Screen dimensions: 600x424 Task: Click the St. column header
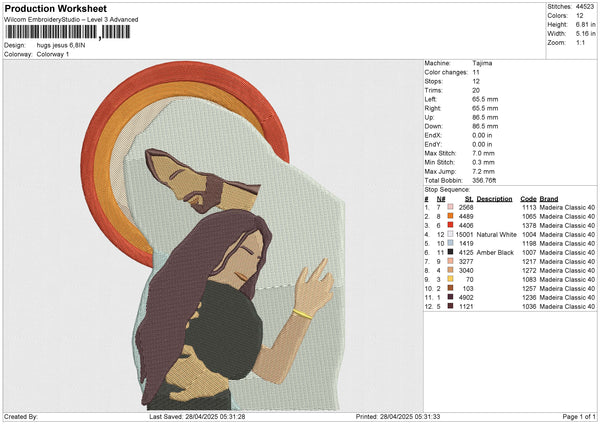(469, 198)
